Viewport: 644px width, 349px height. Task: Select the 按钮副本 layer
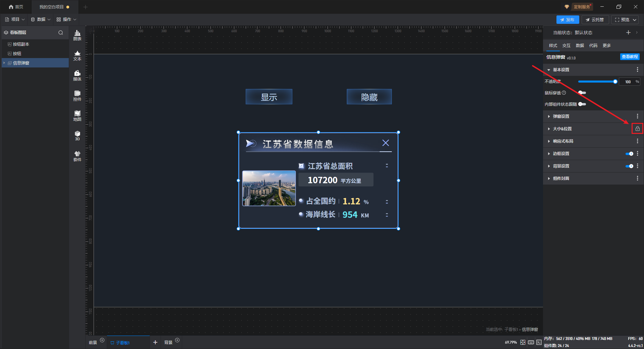pyautogui.click(x=35, y=44)
